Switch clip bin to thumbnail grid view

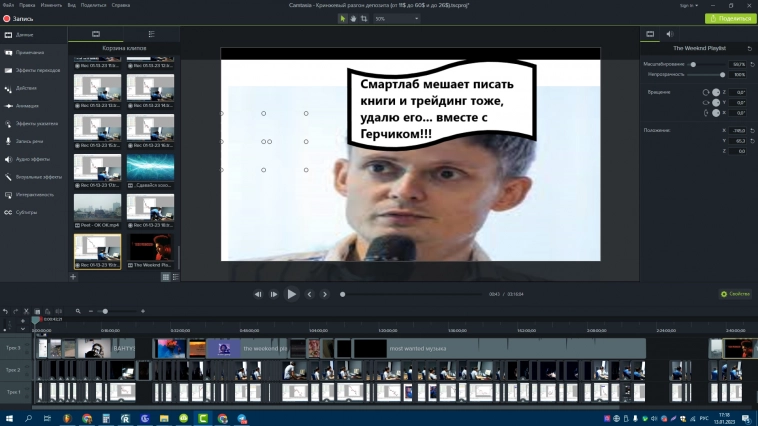(165, 277)
